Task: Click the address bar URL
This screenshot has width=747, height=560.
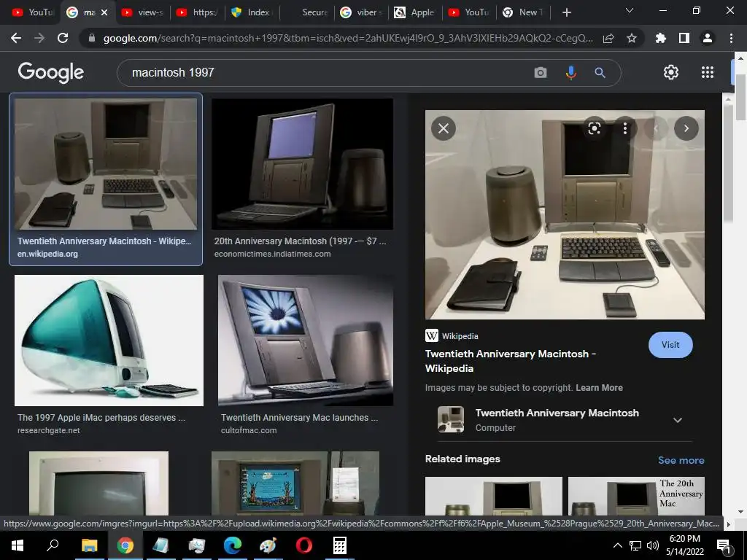Action: 348,38
